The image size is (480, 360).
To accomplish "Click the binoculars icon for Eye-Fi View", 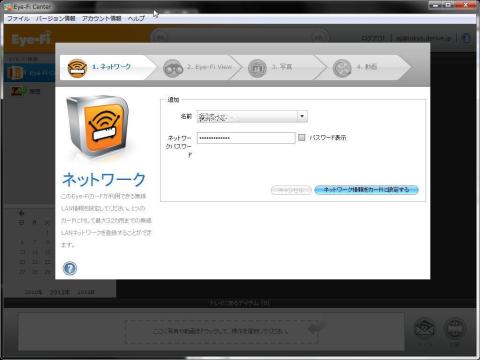I will pyautogui.click(x=173, y=68).
